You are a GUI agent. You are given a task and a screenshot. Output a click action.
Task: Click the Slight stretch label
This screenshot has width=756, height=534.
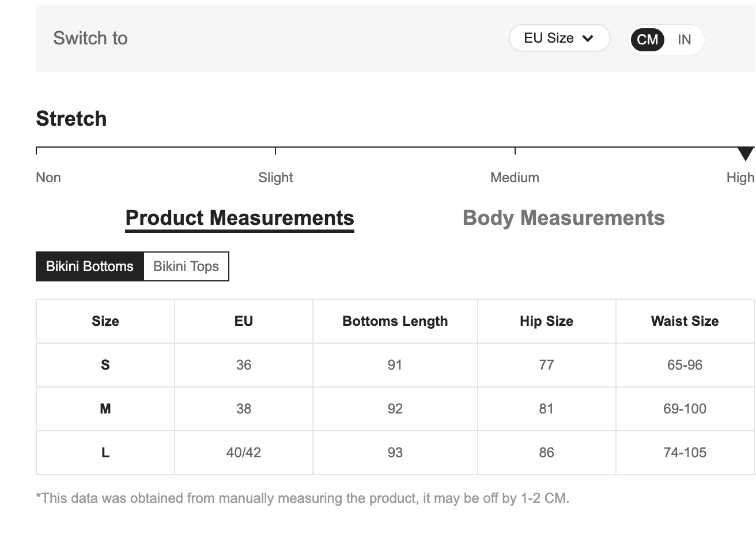pos(275,178)
